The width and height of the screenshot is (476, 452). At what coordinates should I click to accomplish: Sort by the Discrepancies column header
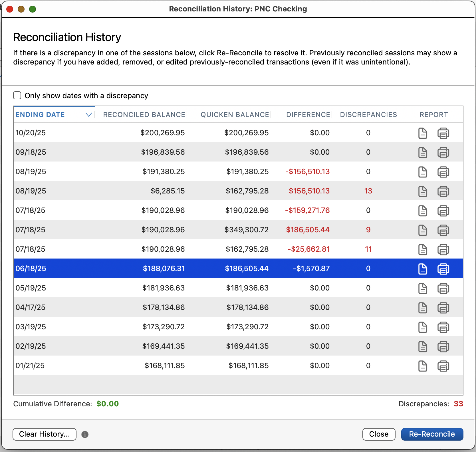(368, 115)
